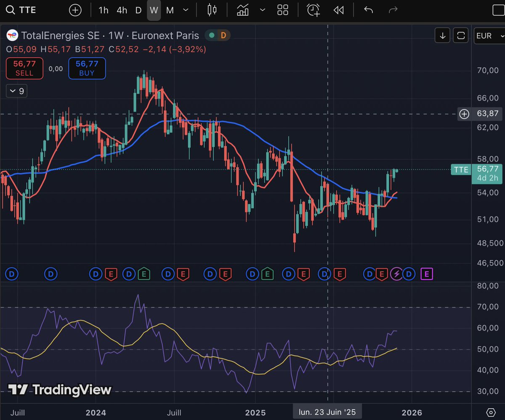
Task: Click the low value B51,27
Action: click(x=90, y=49)
